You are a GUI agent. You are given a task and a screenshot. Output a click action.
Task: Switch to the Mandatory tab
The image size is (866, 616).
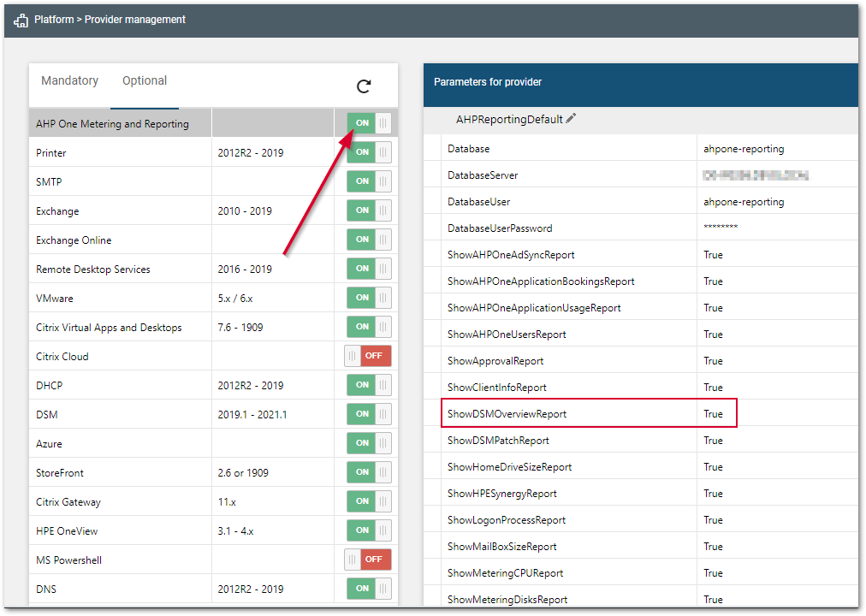click(69, 80)
